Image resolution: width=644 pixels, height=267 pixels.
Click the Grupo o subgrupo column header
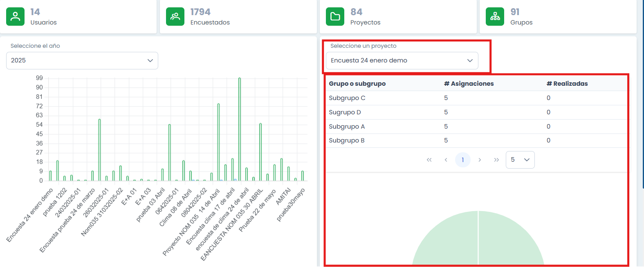point(357,84)
